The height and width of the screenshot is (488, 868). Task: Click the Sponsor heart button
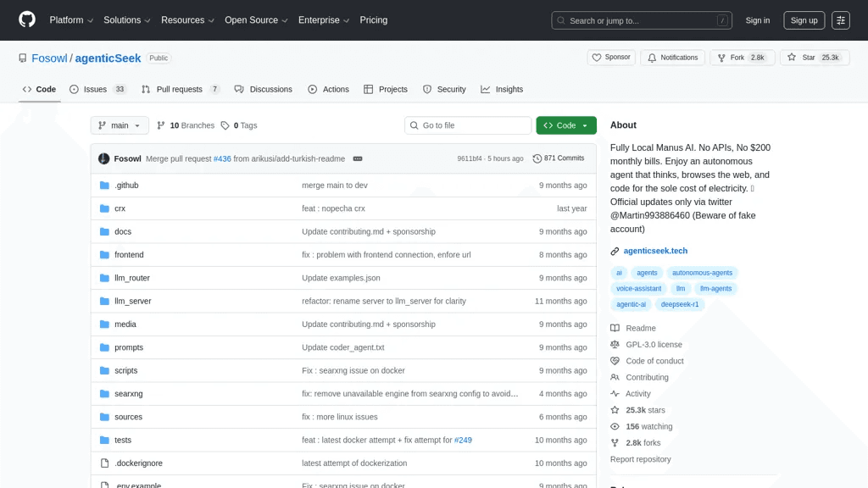point(611,58)
